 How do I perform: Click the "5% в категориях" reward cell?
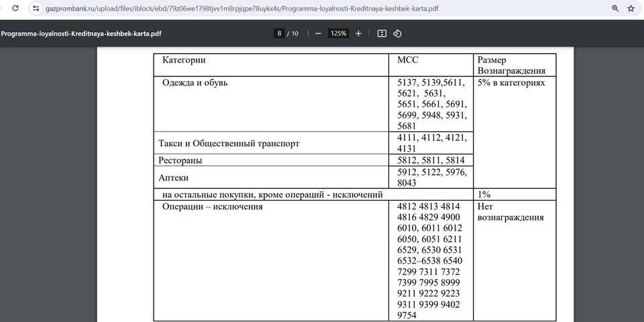coord(511,83)
